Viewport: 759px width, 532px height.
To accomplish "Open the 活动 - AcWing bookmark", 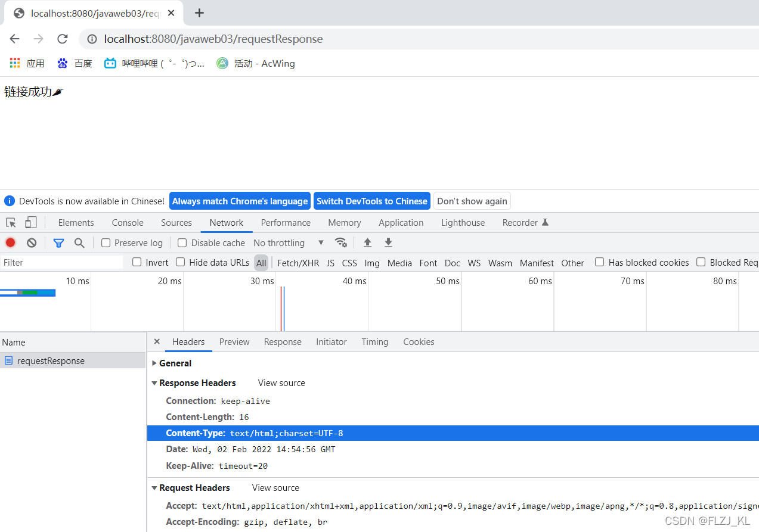I will tap(256, 63).
